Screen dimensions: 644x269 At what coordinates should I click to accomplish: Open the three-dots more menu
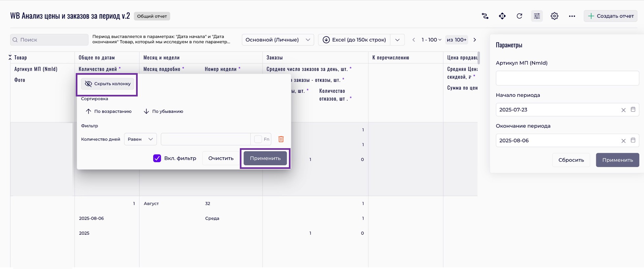572,16
